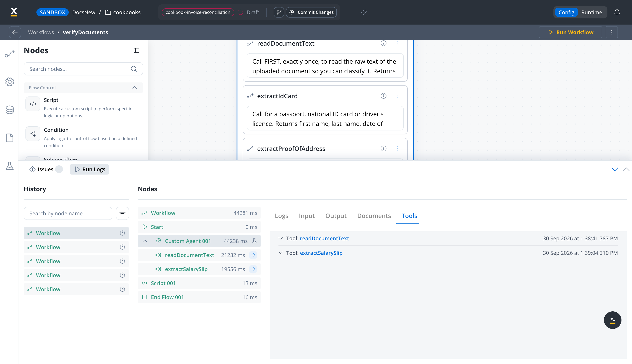This screenshot has width=632, height=364.
Task: Collapse bottom panel with blue down chevron
Action: 615,169
